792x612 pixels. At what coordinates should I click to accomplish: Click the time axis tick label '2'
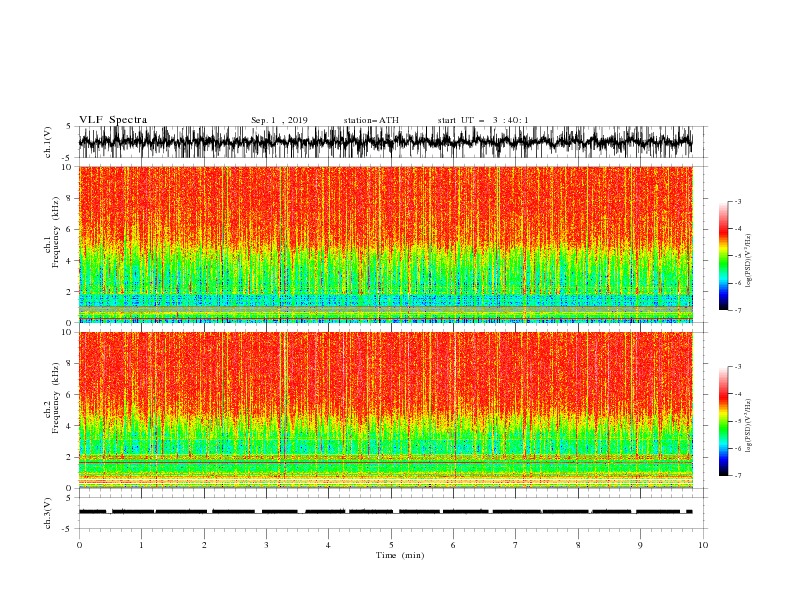(204, 545)
